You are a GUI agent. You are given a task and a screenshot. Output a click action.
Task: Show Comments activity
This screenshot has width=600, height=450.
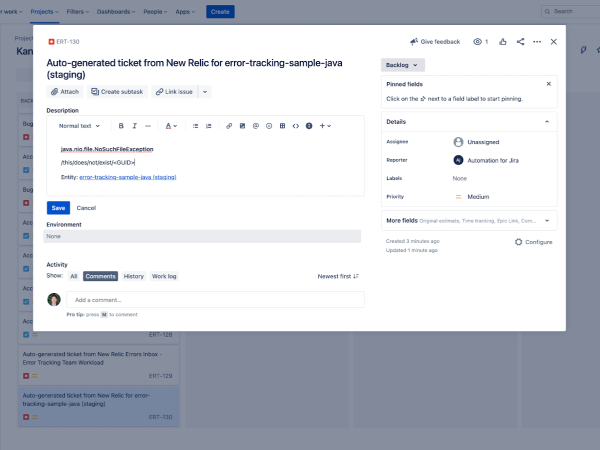[x=100, y=276]
